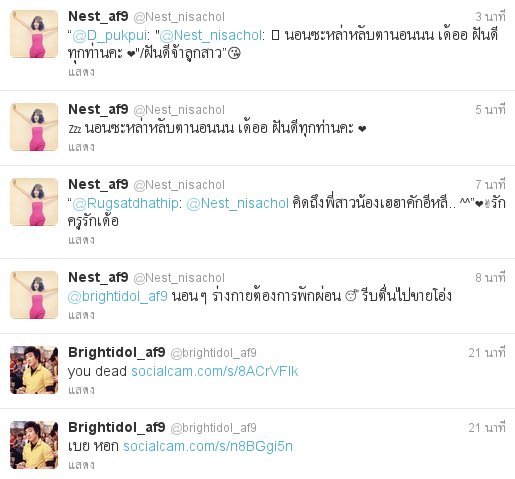Expand the Zzz tweet using แสดง
Viewport: 515px width, 479px height.
81,147
